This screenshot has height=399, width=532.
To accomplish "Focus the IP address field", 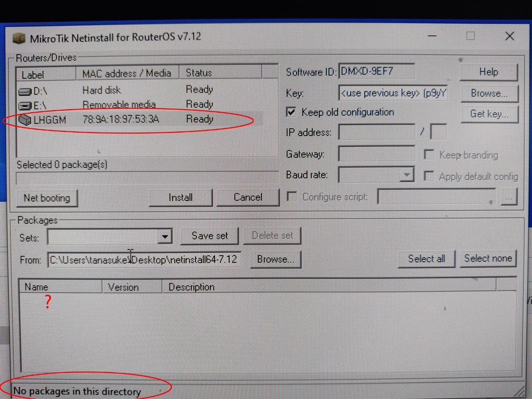I will (377, 132).
